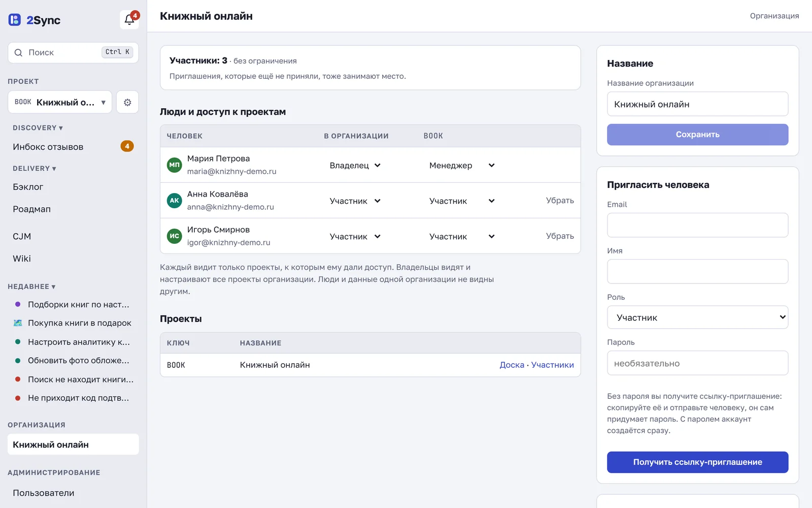Focus the Поиск search field

[73, 52]
